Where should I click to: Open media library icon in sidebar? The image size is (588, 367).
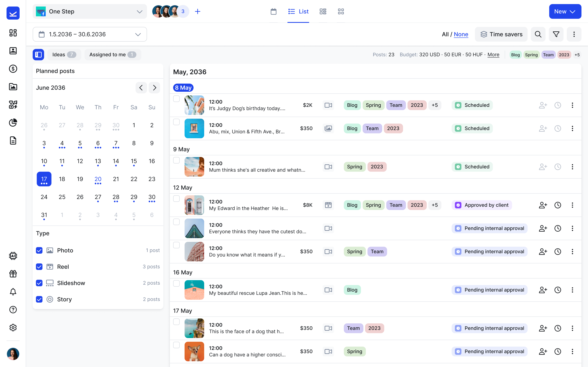pos(13,87)
